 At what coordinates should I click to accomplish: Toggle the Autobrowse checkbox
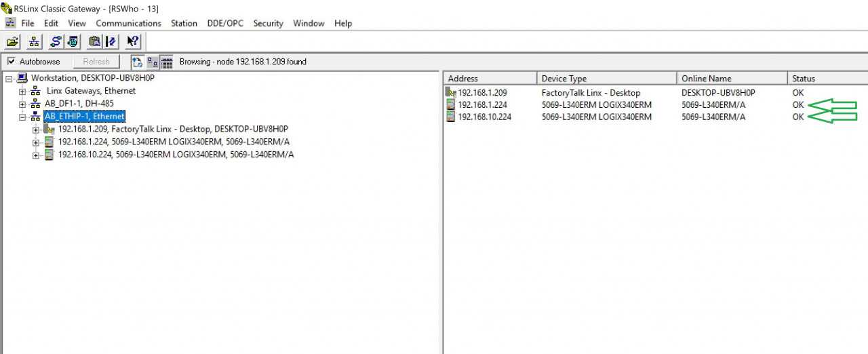click(11, 62)
